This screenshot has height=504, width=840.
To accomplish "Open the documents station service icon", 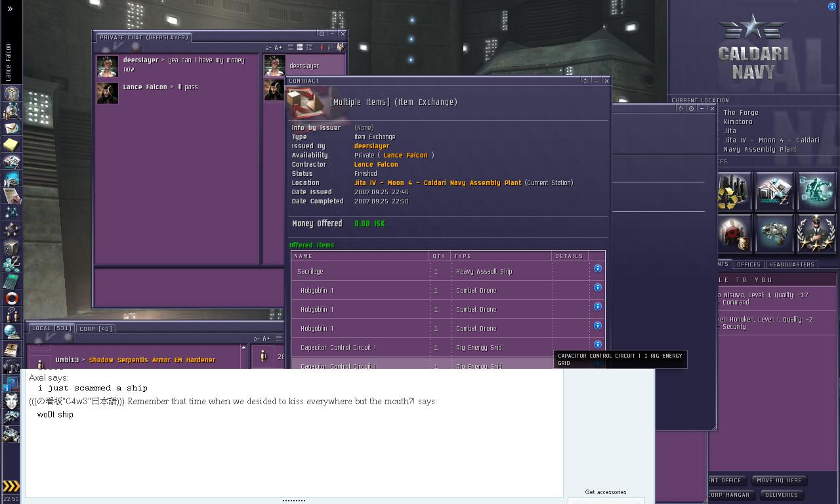I will point(774,191).
